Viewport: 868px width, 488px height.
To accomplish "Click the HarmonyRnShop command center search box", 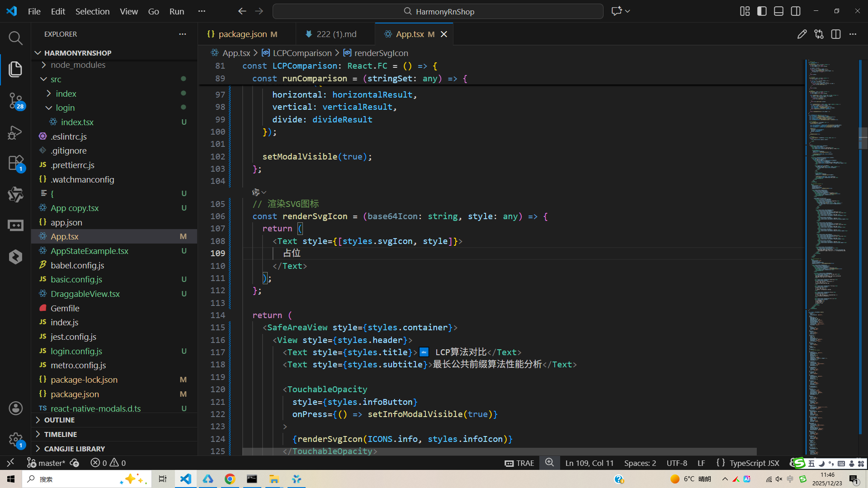I will pos(438,11).
